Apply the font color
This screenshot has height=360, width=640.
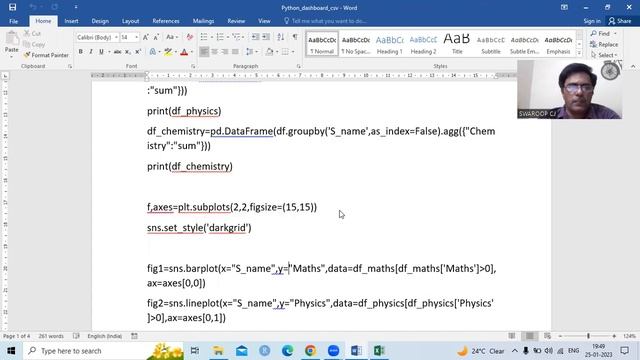tap(184, 52)
